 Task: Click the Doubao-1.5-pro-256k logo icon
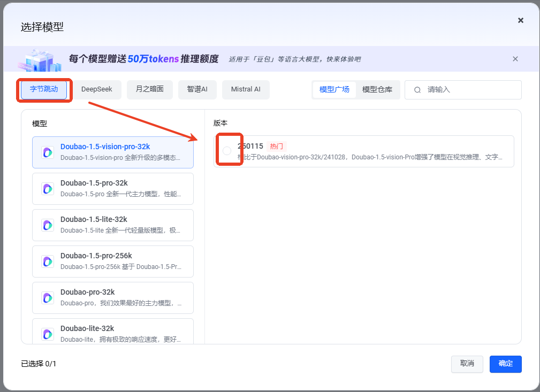[x=48, y=262]
